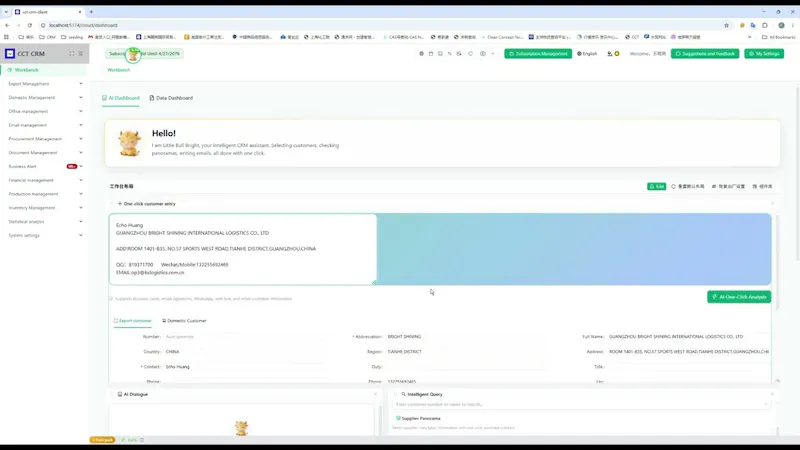Select Domestic Customer tab
The image size is (800, 450).
coord(184,321)
